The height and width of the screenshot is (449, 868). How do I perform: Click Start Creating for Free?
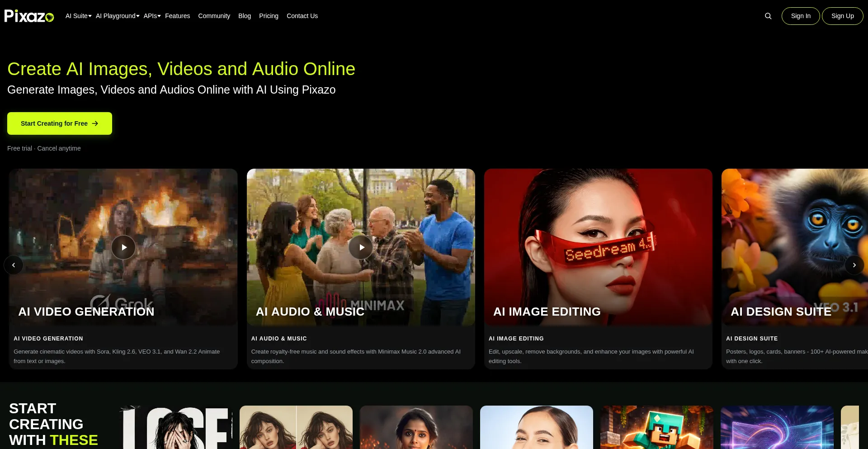pyautogui.click(x=60, y=123)
